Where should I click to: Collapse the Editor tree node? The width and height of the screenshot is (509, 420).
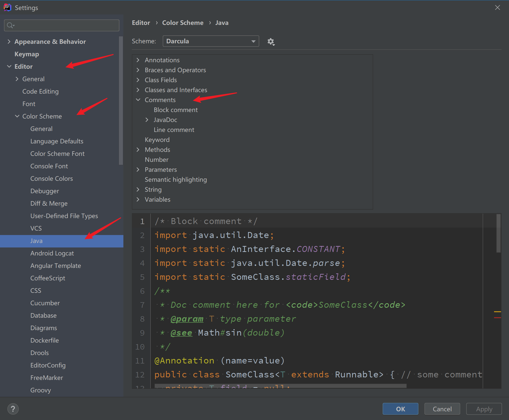coord(9,66)
